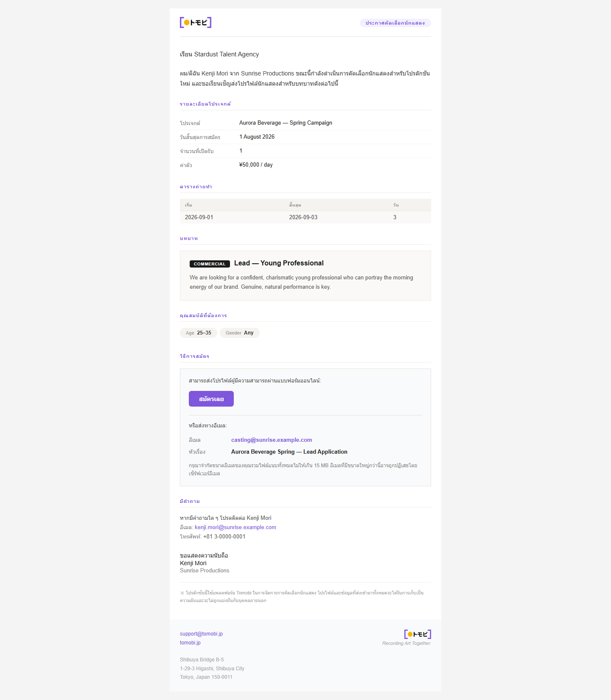Screen dimensions: 611x700
Task: Click the Gender Any requirement chip
Action: [240, 333]
